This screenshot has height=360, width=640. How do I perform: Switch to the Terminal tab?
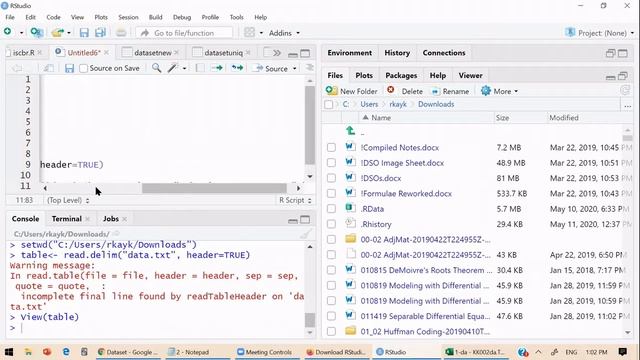[67, 219]
